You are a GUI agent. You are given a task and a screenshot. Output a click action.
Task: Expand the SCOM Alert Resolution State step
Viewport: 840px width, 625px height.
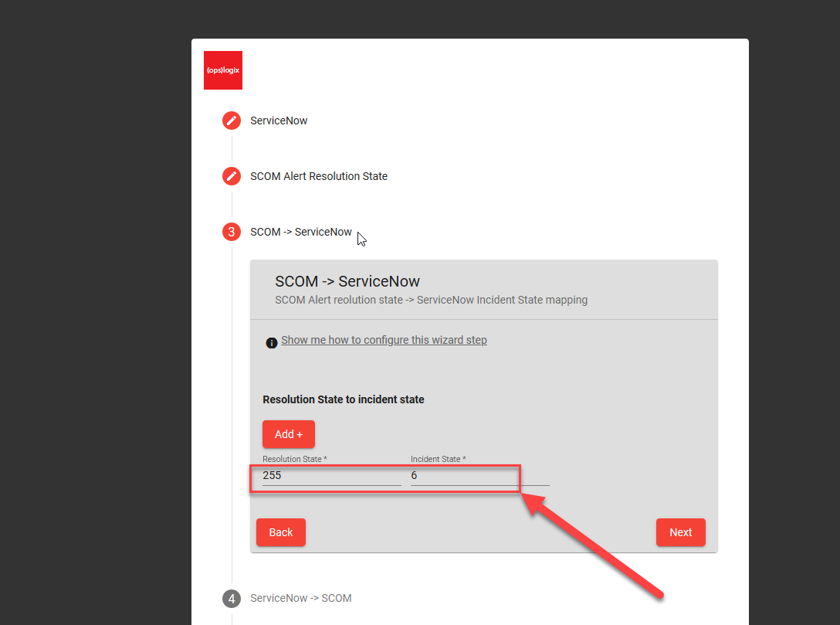(318, 176)
